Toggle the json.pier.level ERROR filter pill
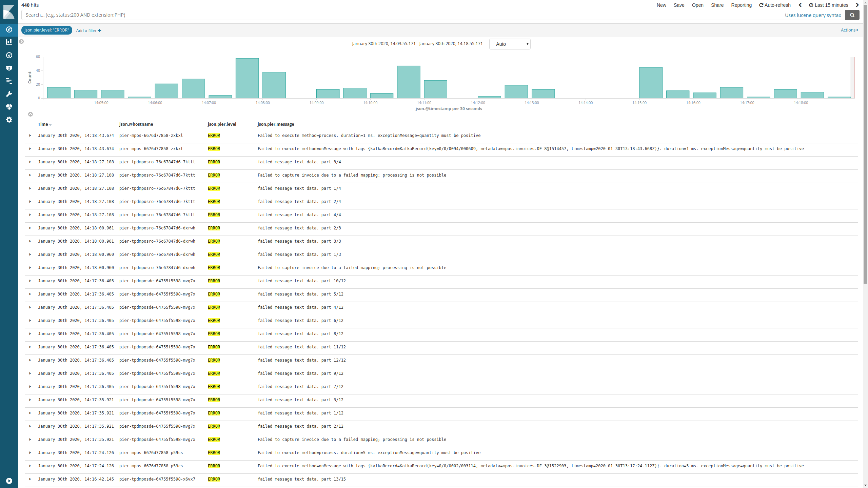The image size is (868, 488). pos(46,30)
